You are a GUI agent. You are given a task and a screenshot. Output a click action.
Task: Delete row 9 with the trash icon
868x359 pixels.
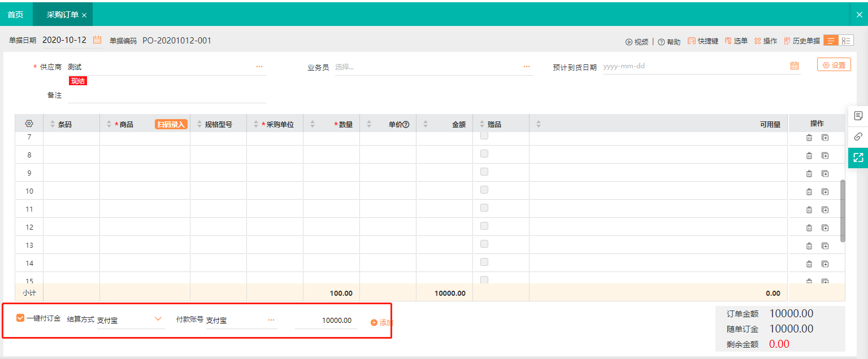coord(809,173)
